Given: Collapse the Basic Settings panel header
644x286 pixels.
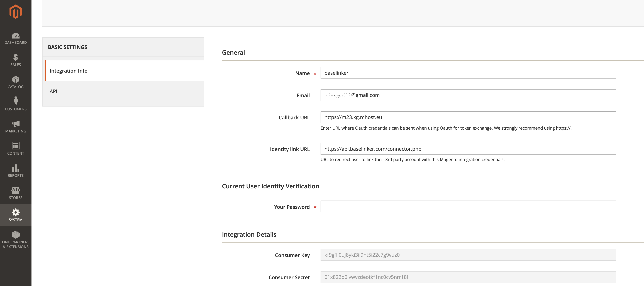Looking at the screenshot, I should click(x=123, y=47).
